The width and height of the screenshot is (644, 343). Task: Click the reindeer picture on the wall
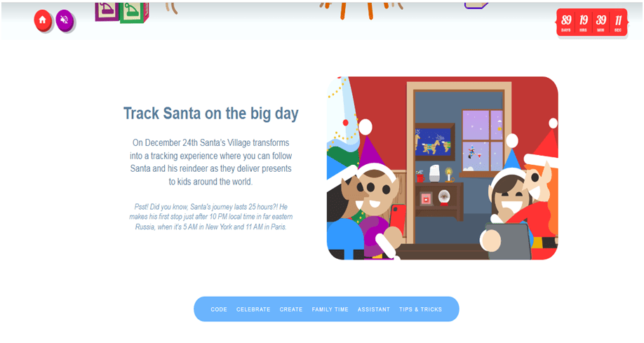pyautogui.click(x=434, y=142)
